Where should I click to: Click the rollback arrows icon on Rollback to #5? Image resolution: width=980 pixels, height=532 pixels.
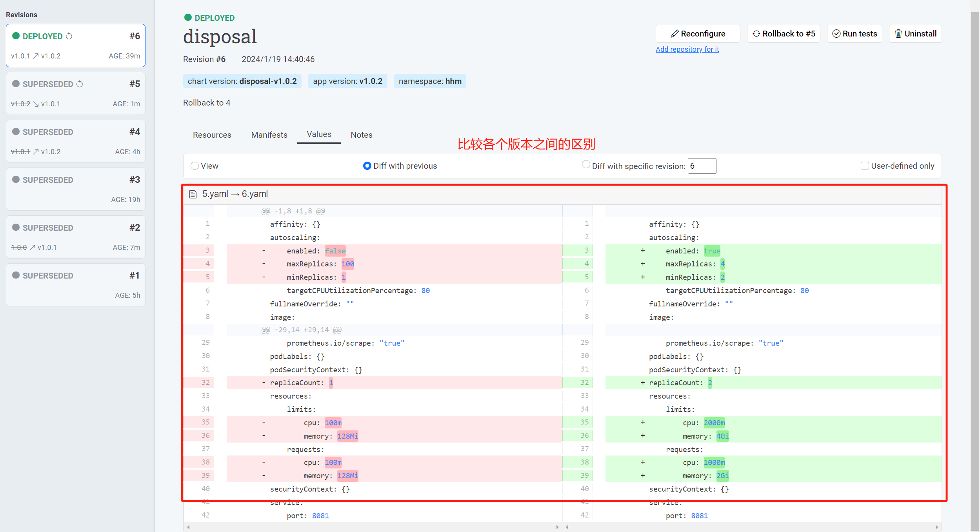pos(756,34)
